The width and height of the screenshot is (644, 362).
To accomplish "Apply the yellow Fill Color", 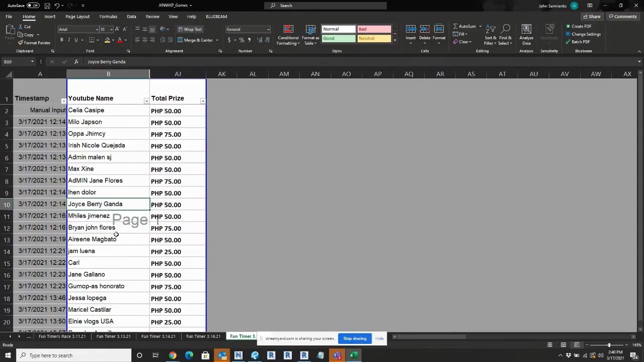I will point(107,40).
